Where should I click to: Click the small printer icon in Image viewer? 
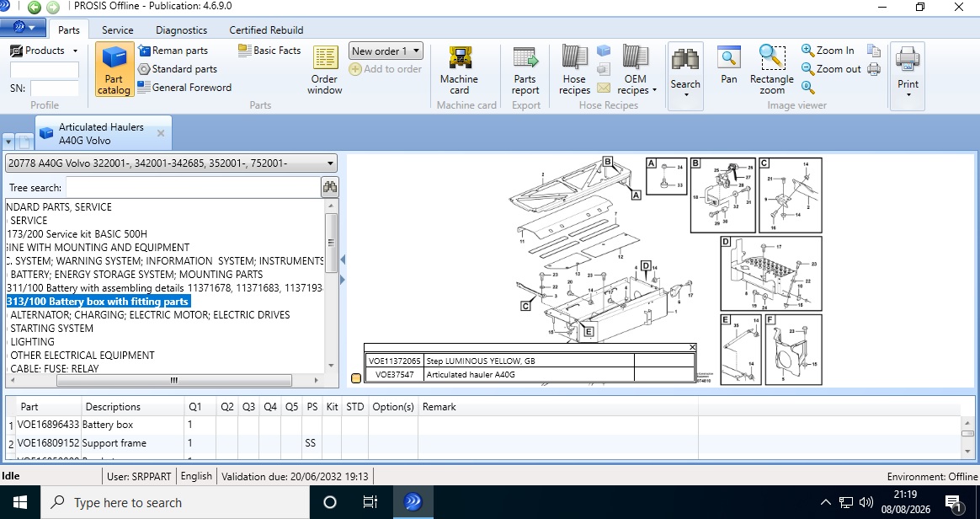(x=874, y=69)
